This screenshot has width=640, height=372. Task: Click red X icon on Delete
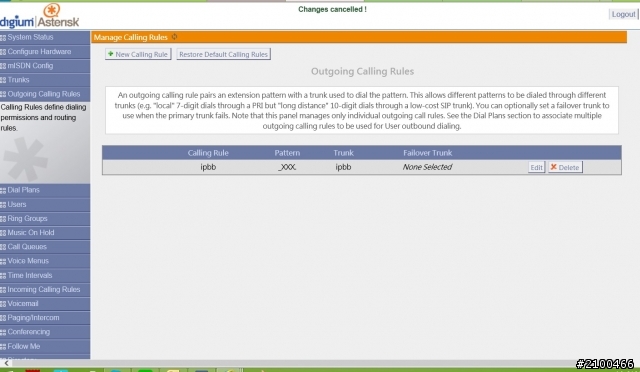click(553, 167)
